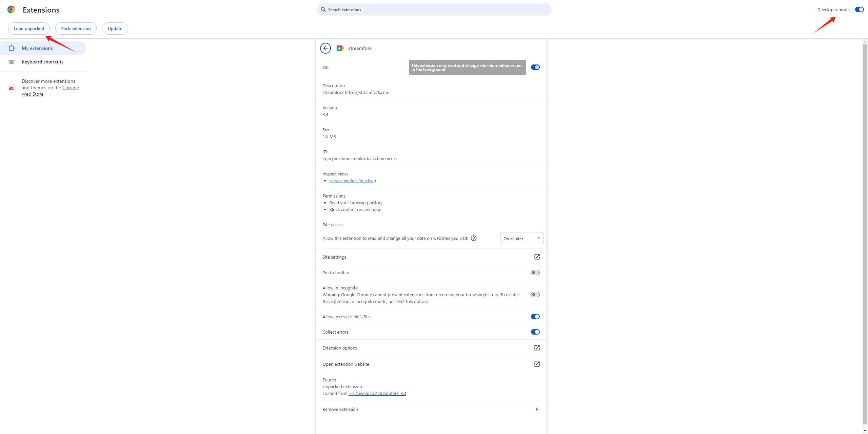
Task: Open extension website via launch icon
Action: [537, 364]
